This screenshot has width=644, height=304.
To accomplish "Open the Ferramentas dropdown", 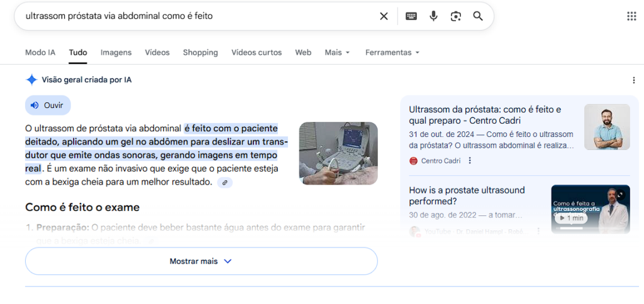I will 392,53.
